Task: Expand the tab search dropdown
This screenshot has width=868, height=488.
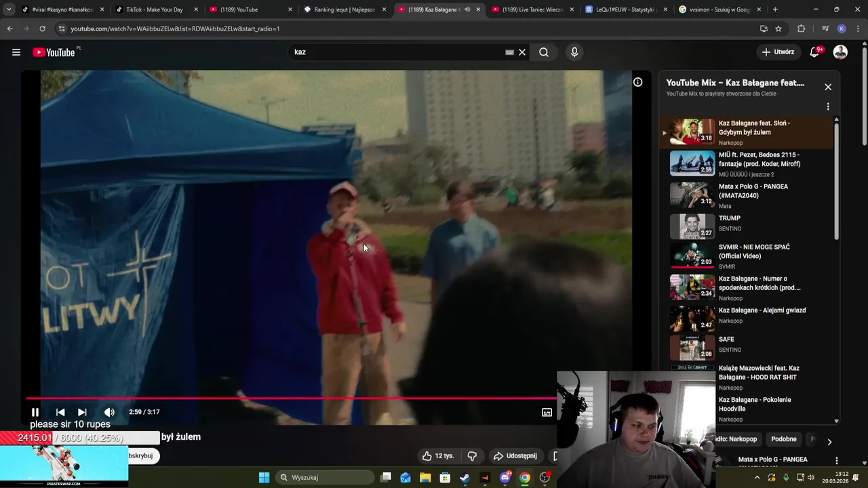Action: point(8,9)
